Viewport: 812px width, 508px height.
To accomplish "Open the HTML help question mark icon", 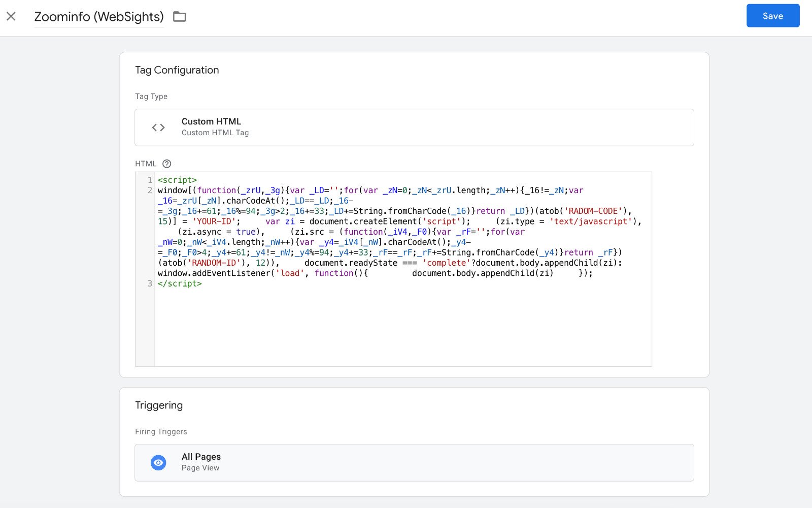I will coord(167,164).
